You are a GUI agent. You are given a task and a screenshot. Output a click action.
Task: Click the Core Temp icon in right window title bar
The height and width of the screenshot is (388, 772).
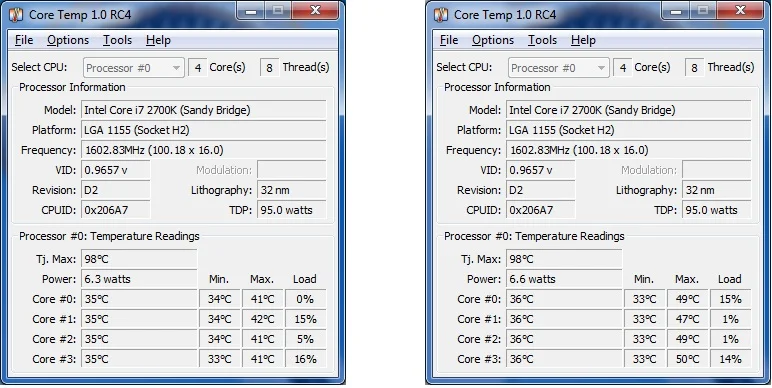(441, 14)
